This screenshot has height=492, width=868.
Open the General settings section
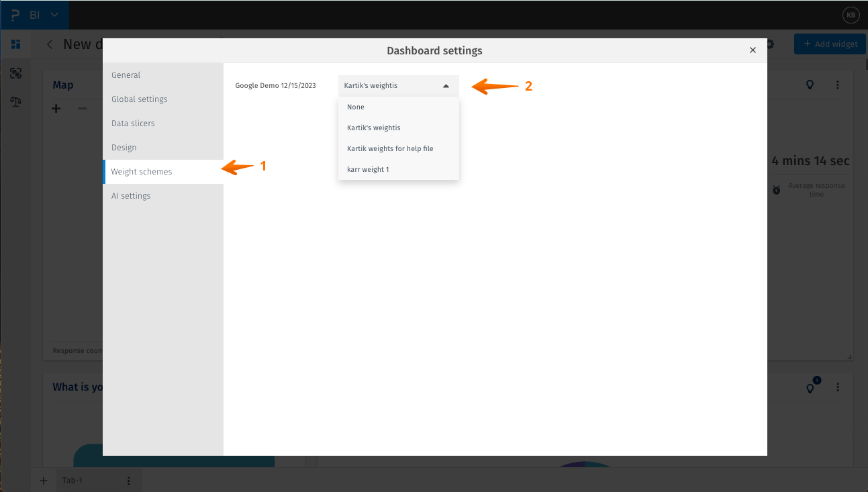tap(163, 75)
